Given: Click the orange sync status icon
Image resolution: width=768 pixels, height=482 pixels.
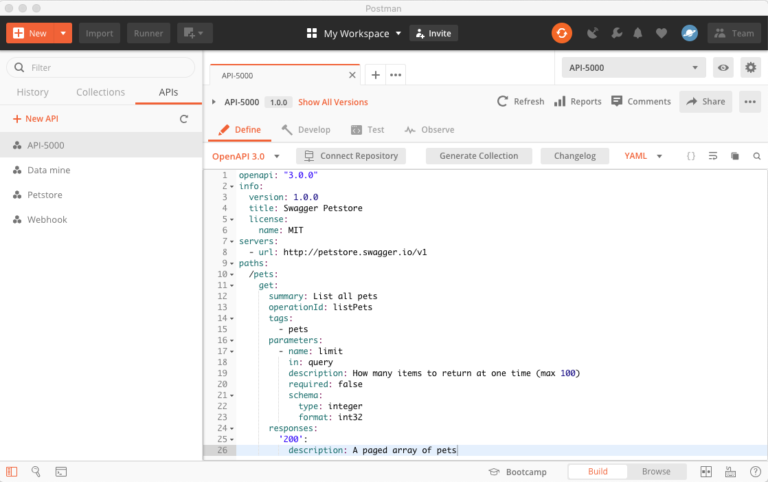Looking at the screenshot, I should point(562,33).
